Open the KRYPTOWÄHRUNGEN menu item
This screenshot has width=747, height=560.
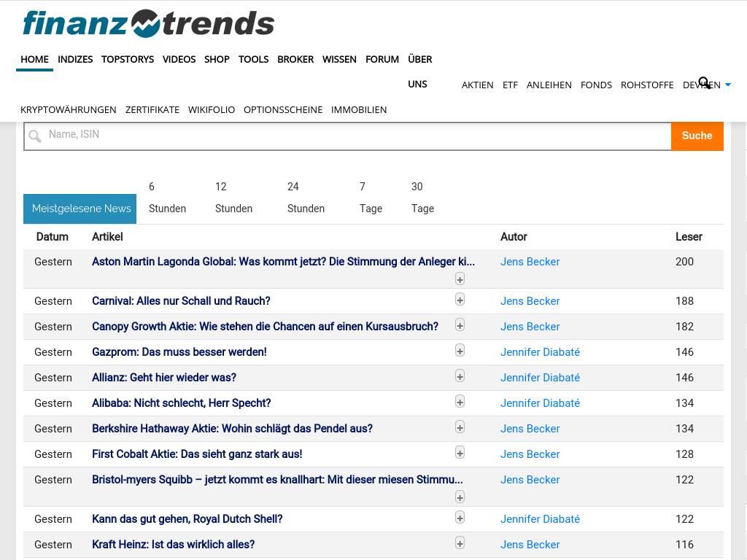coord(69,109)
